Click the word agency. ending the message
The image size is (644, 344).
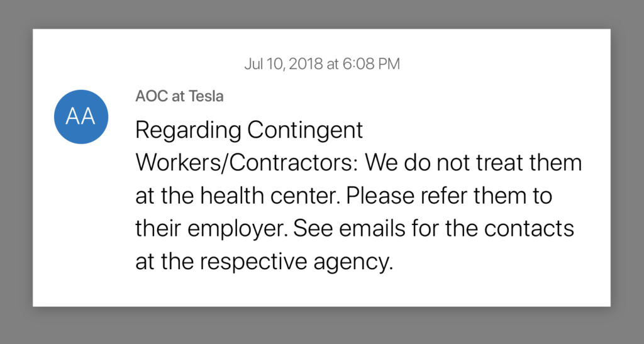pyautogui.click(x=353, y=263)
